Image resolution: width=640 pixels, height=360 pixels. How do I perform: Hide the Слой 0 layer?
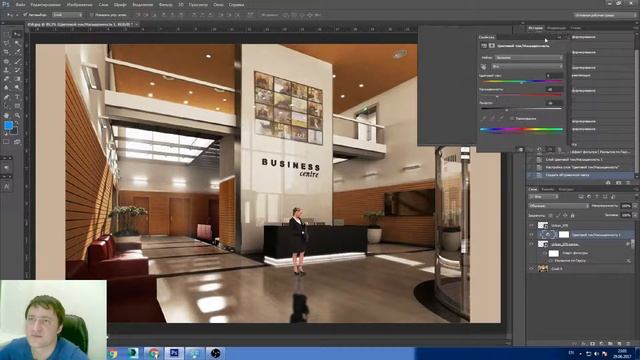[531, 269]
